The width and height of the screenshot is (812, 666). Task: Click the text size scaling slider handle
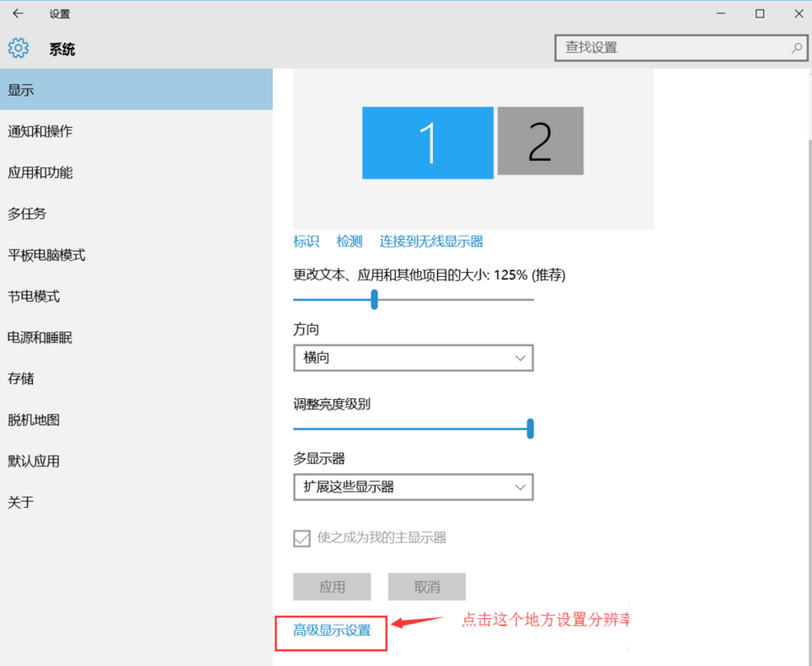pyautogui.click(x=374, y=299)
